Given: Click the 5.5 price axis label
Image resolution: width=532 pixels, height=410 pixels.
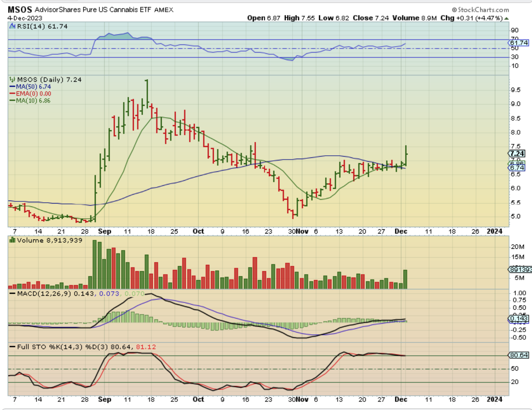Looking at the screenshot, I should point(515,203).
